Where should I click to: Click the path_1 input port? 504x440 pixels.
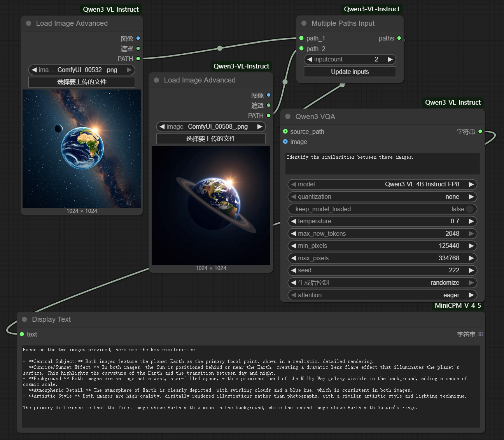pos(301,38)
